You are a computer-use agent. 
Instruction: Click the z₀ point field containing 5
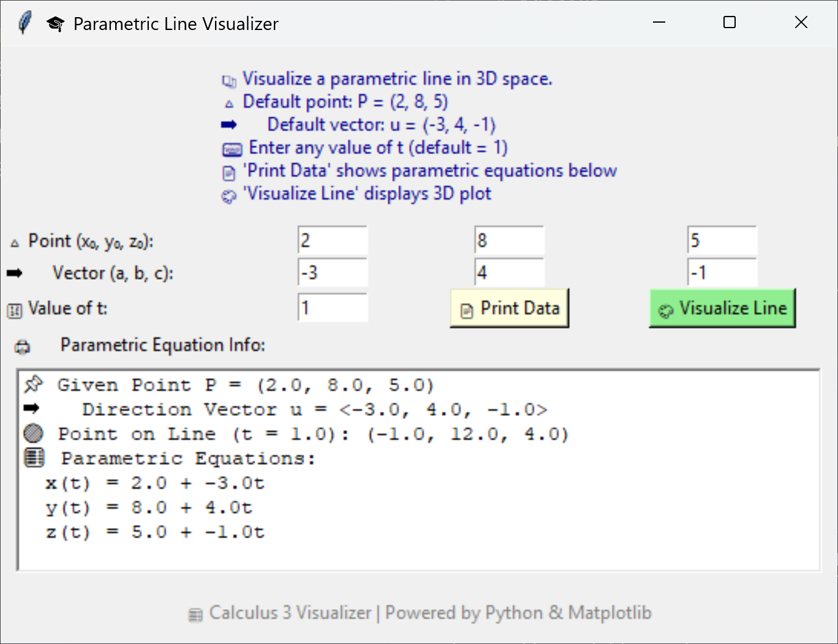tap(722, 241)
